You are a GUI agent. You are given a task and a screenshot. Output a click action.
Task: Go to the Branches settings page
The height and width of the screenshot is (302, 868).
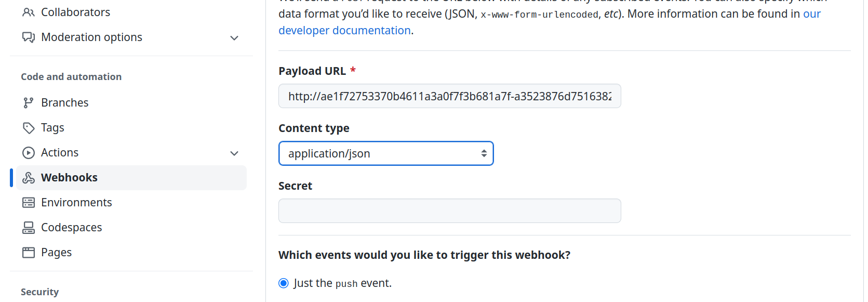tap(65, 102)
